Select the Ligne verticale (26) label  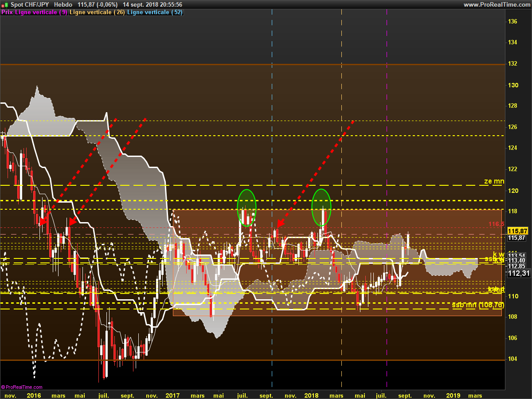click(98, 12)
